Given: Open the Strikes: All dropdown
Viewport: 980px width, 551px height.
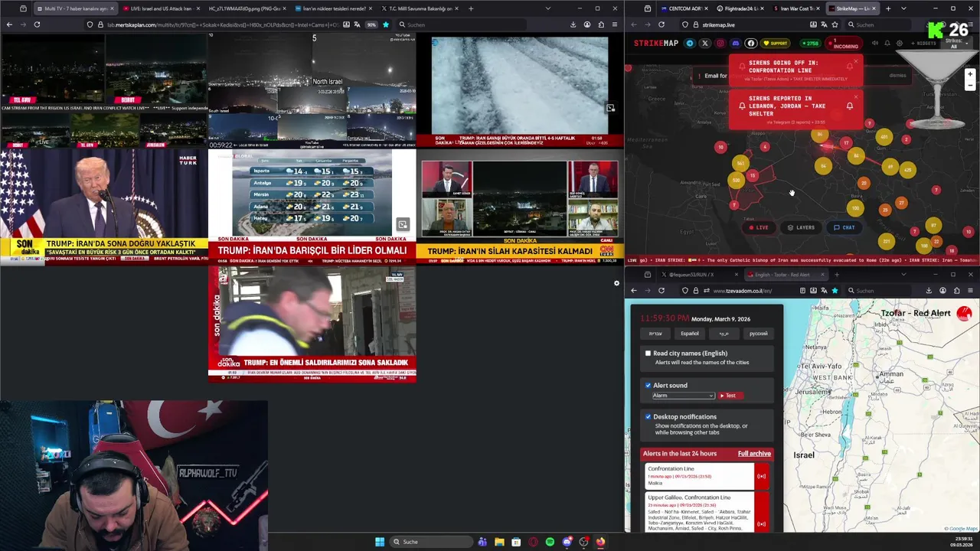Looking at the screenshot, I should coord(953,43).
